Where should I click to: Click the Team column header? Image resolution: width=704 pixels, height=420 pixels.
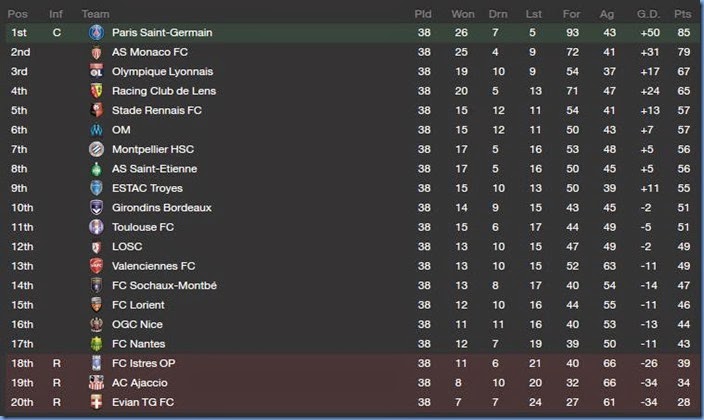coord(96,14)
